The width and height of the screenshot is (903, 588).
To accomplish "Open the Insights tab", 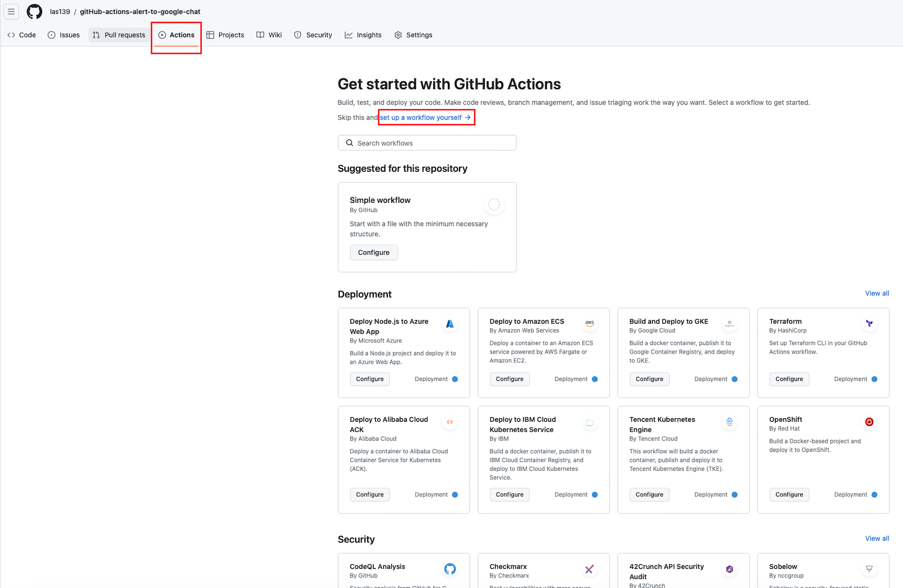I will 363,35.
